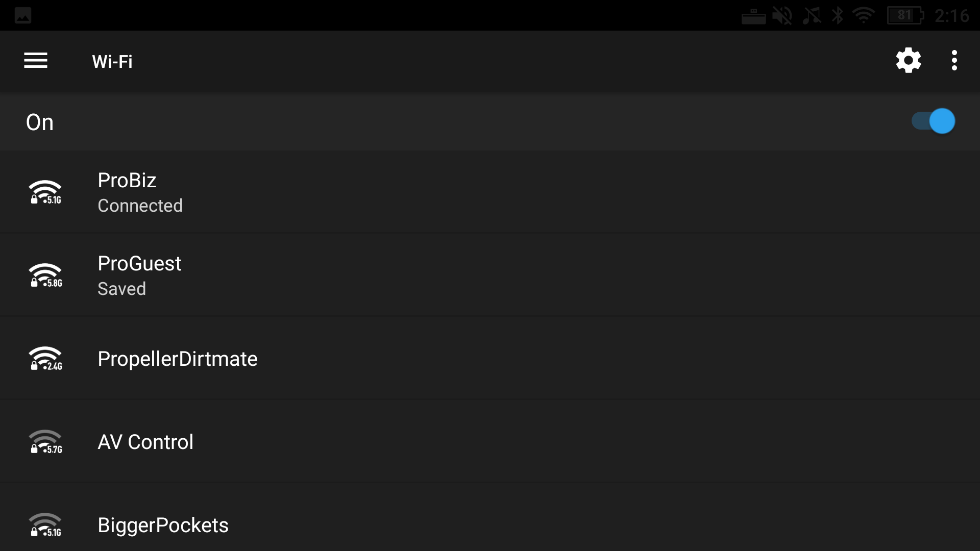Screen dimensions: 980x551
Task: Tap the BiggerPockets 5.1G signal icon
Action: click(x=45, y=525)
